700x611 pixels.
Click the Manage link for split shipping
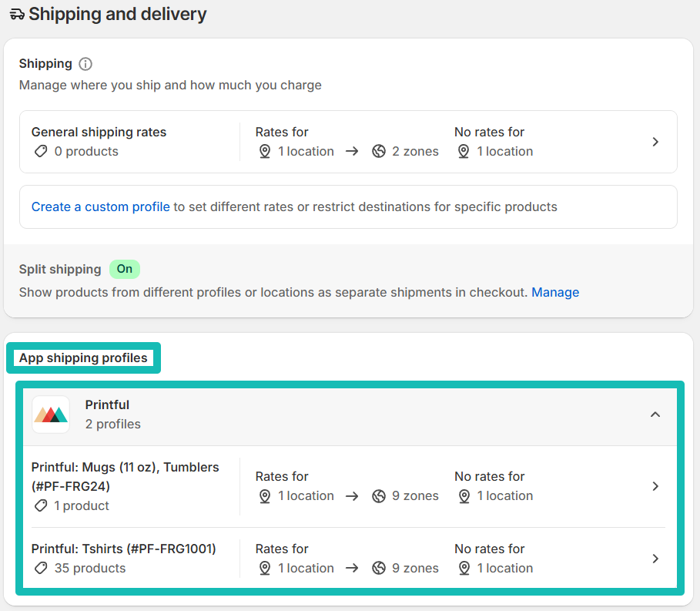(555, 292)
